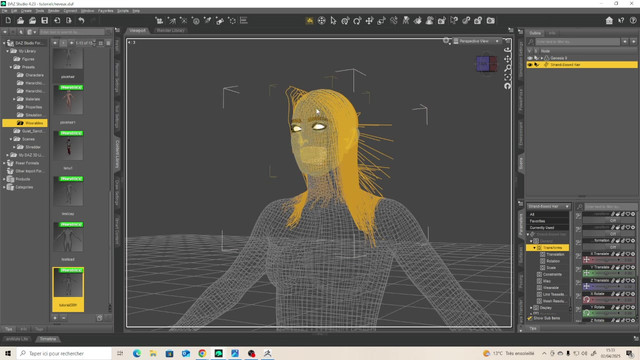The height and width of the screenshot is (360, 640).
Task: Click the Z Translate blue slider
Action: click(x=609, y=287)
